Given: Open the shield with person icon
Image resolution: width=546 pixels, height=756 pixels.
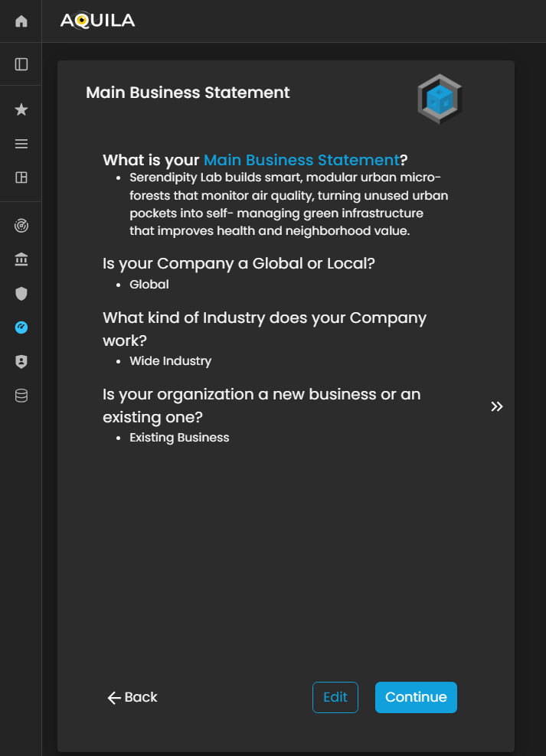Looking at the screenshot, I should (21, 362).
